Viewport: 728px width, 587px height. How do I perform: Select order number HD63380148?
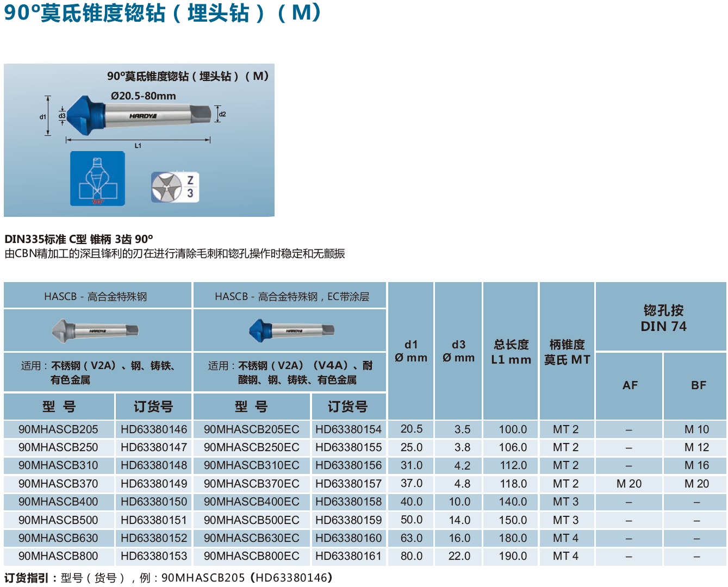click(x=154, y=465)
